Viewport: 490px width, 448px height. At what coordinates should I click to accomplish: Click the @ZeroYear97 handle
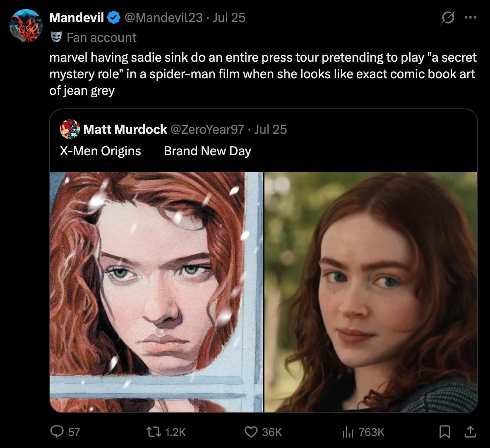[207, 130]
